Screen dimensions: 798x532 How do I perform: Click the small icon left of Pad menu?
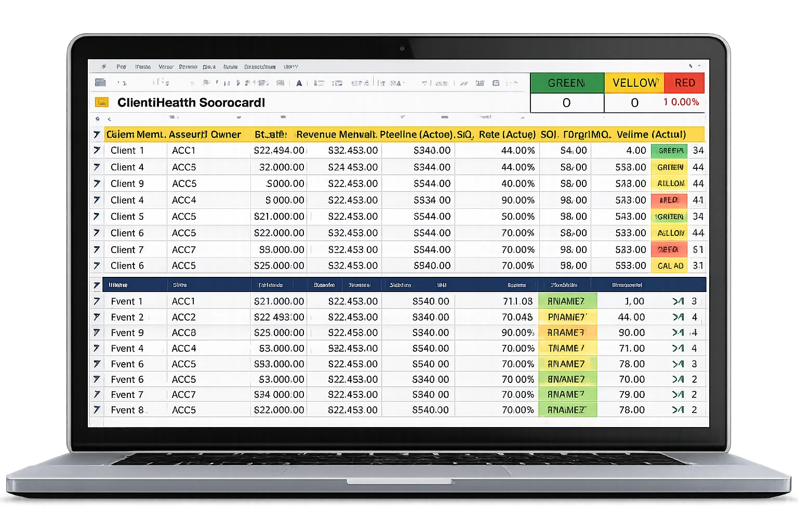pos(104,66)
